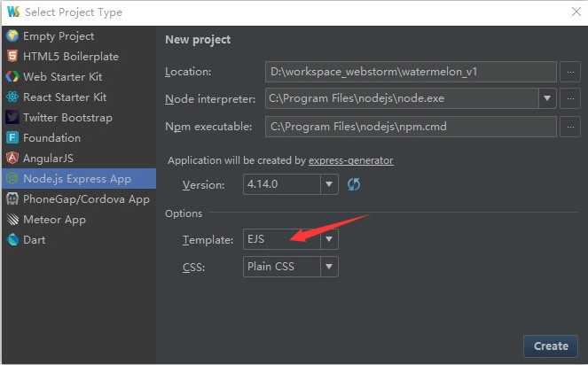This screenshot has height=365, width=588.
Task: Browse for Npm executable path
Action: (570, 127)
